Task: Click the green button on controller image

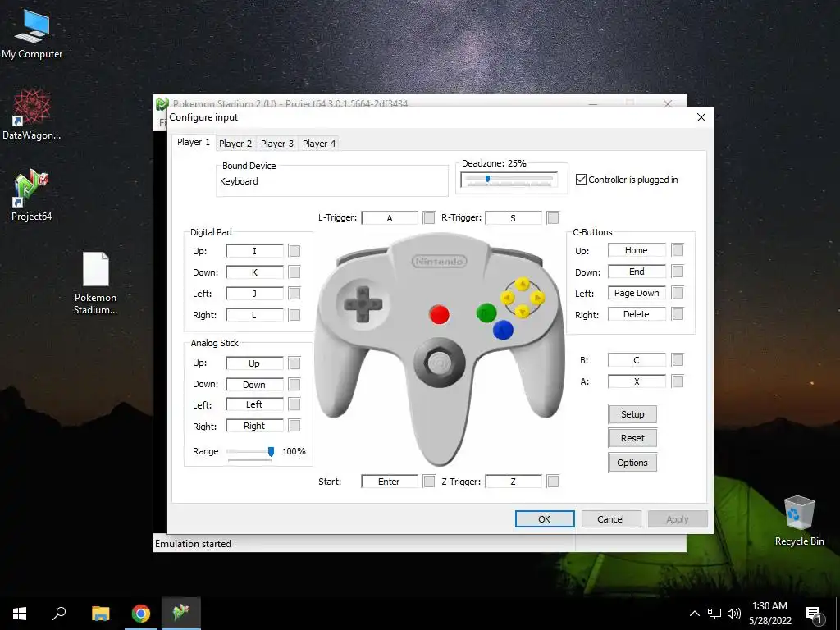Action: point(486,313)
